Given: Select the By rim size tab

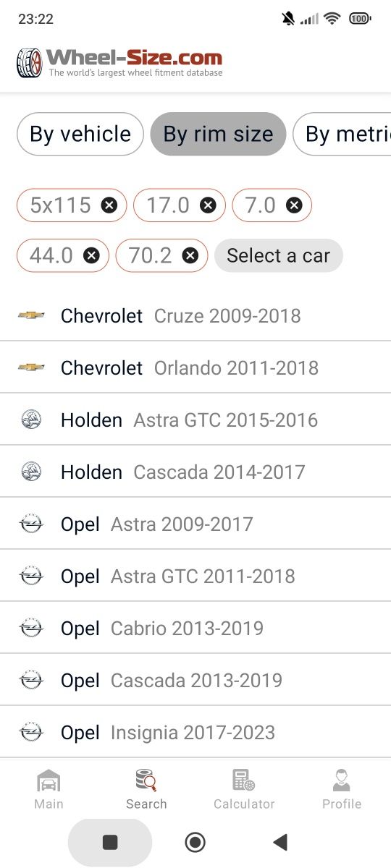Looking at the screenshot, I should click(x=218, y=134).
